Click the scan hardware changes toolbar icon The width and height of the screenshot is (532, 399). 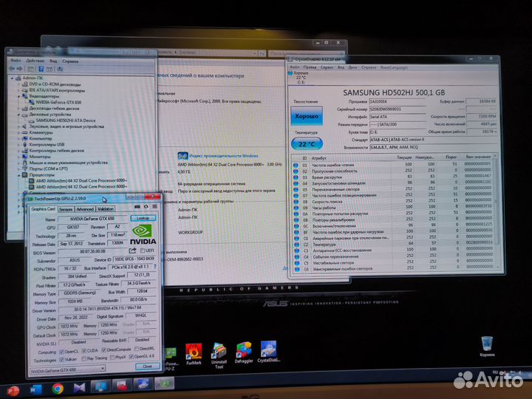tap(60, 69)
